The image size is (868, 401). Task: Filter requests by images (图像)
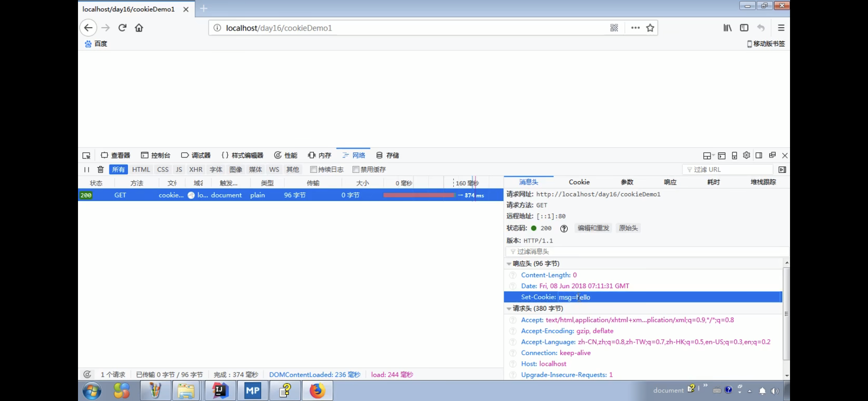(x=235, y=170)
